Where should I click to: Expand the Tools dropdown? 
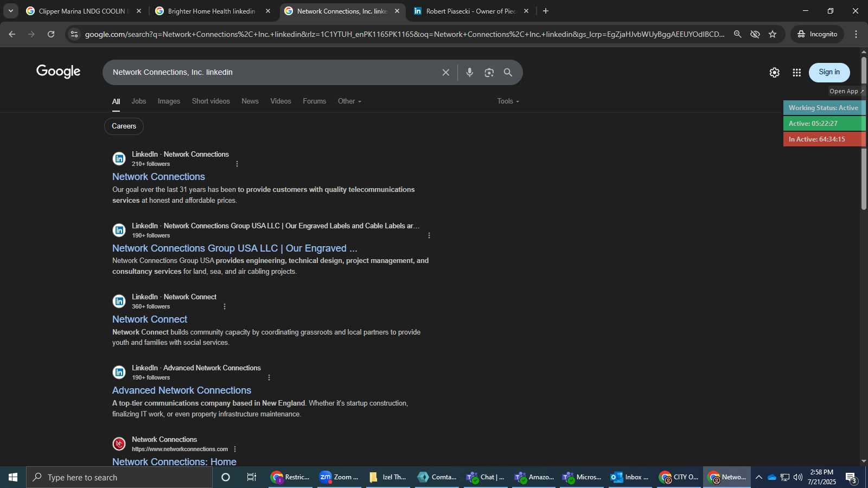(508, 101)
